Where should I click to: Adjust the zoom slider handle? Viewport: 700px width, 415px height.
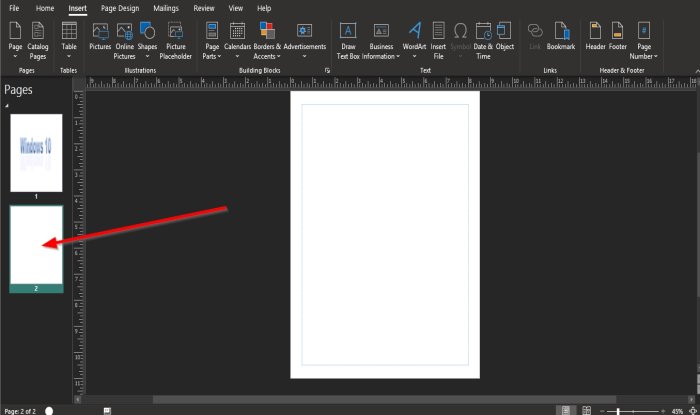pyautogui.click(x=618, y=411)
